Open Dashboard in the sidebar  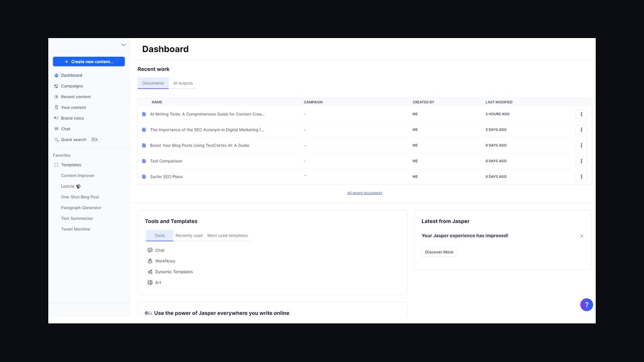(72, 76)
